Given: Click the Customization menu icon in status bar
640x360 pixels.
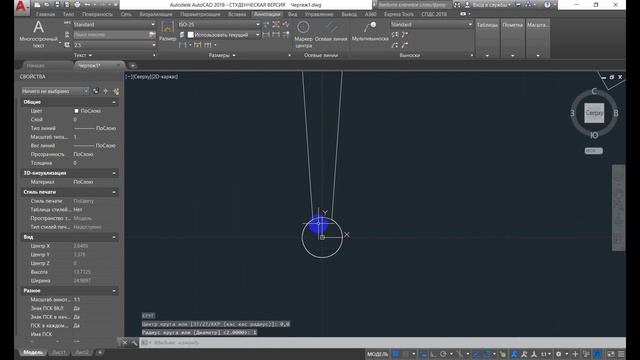Looking at the screenshot, I should coord(621,354).
